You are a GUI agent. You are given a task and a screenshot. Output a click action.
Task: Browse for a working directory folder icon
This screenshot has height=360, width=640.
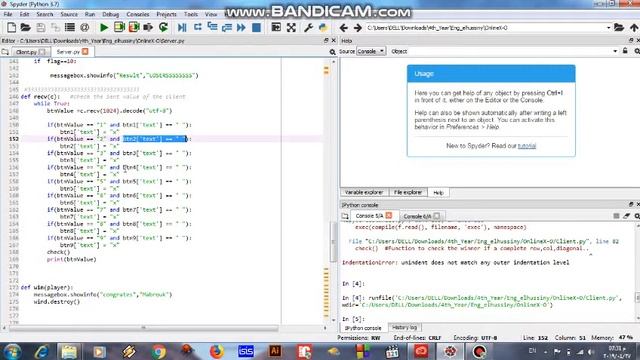click(x=619, y=28)
